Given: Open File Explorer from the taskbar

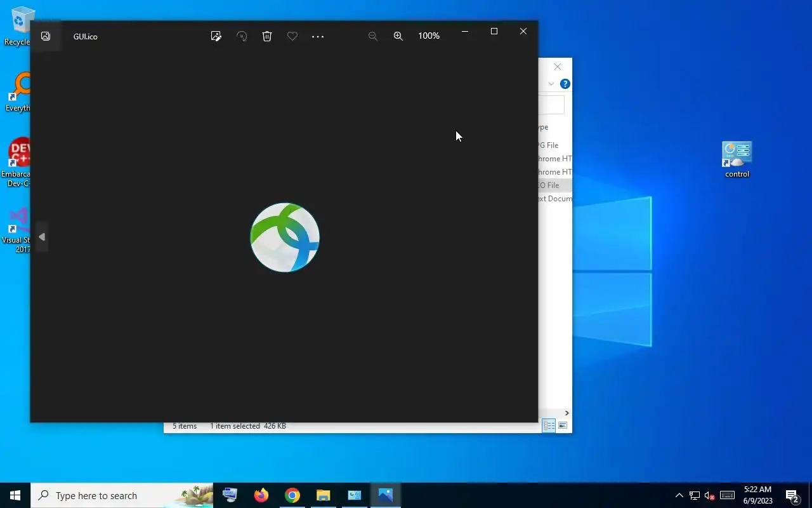Looking at the screenshot, I should (323, 495).
